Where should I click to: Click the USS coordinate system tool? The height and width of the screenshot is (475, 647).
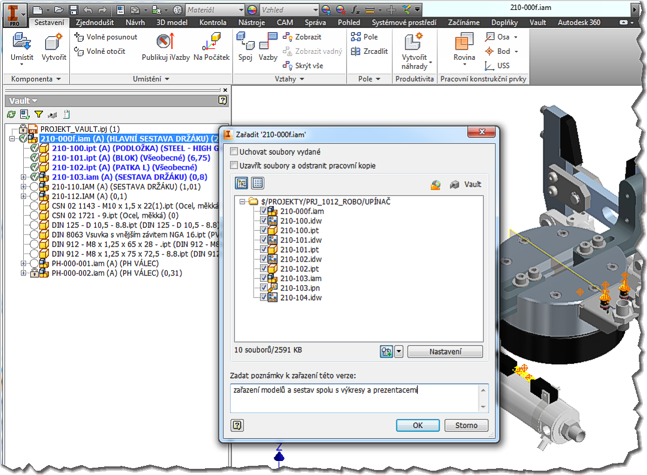(497, 66)
